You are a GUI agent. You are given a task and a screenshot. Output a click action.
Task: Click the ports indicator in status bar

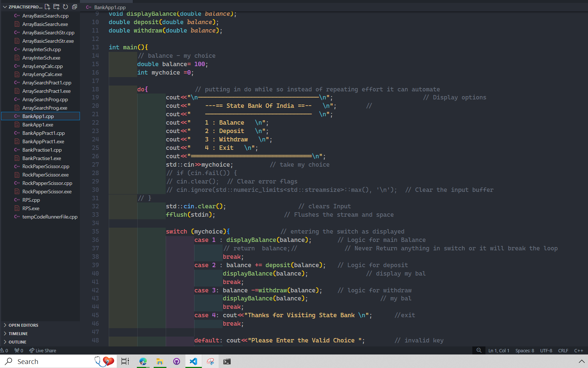19,350
